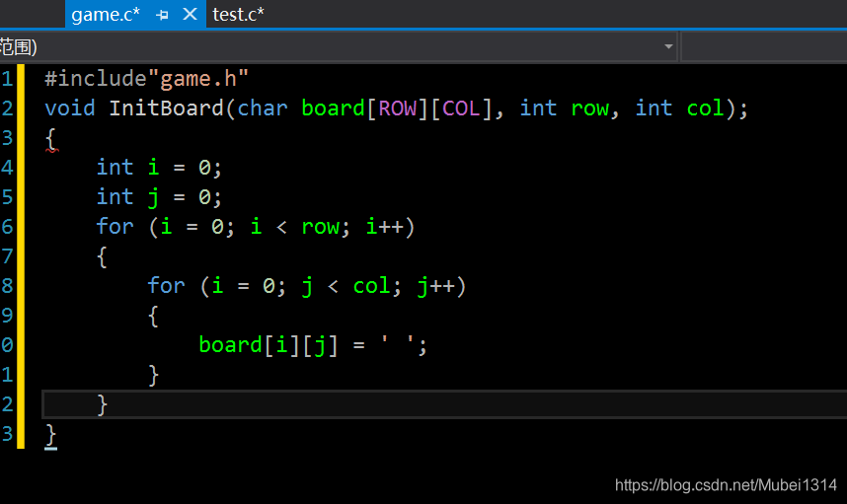Click the 'int i = 0;' declaration
Screen dimensions: 847x504
(159, 168)
